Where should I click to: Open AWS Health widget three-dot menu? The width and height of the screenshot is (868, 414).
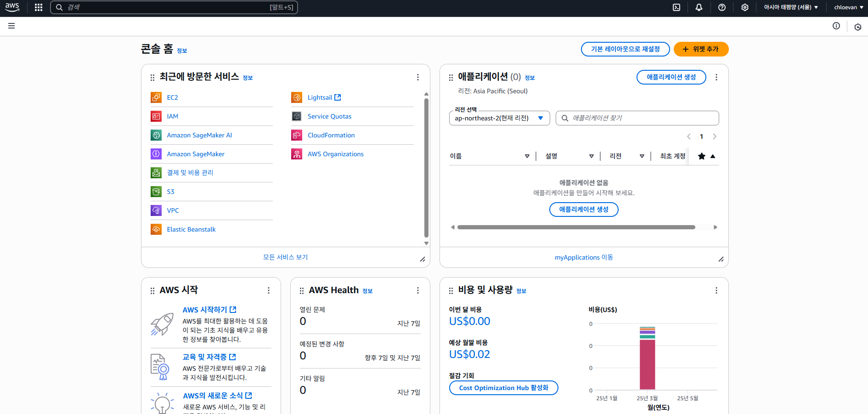[418, 290]
